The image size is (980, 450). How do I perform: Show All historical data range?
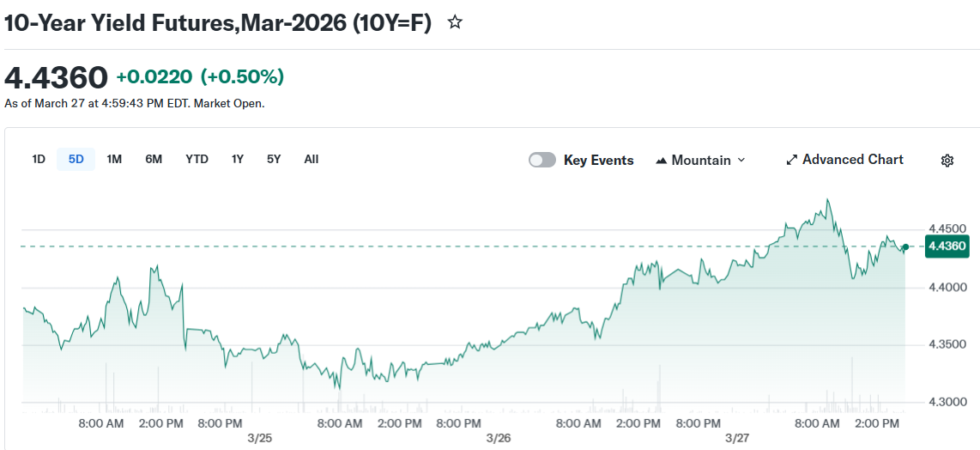pos(312,159)
